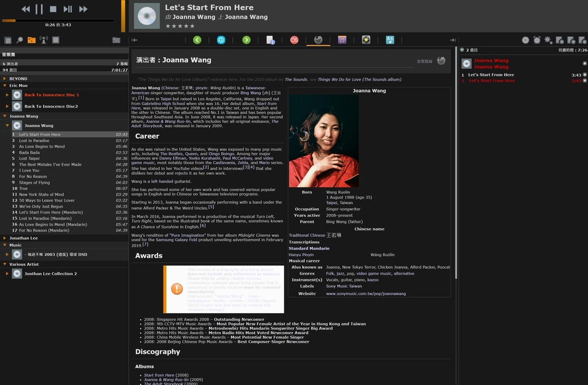Open the blue history clock icon
This screenshot has width=588, height=385.
pos(221,40)
